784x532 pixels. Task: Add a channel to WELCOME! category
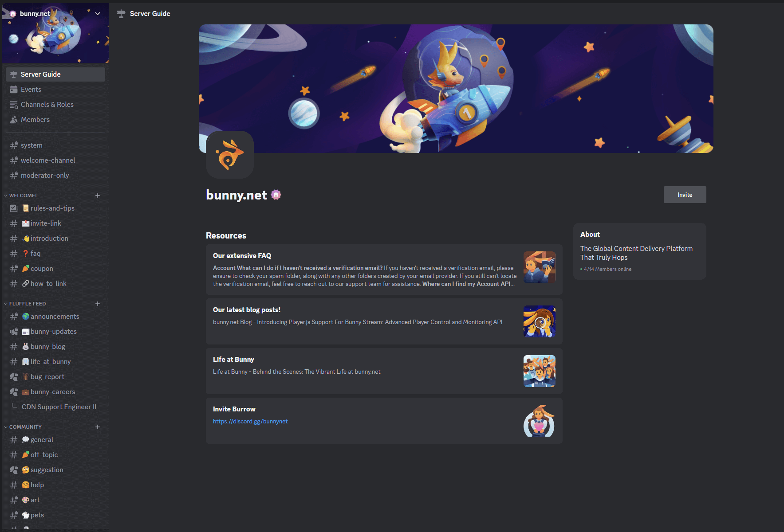98,196
